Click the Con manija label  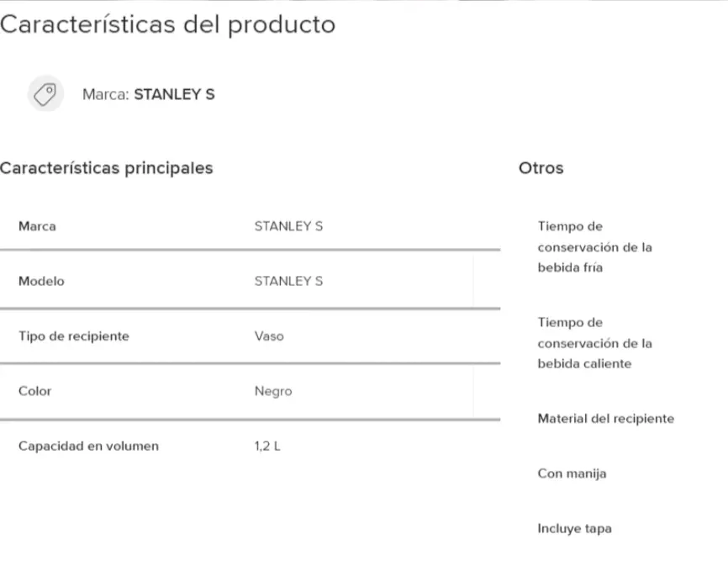pos(572,474)
